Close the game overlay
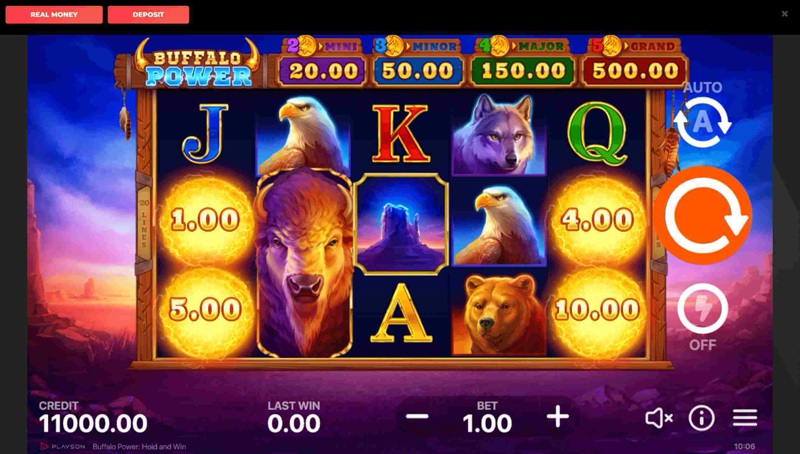Image resolution: width=800 pixels, height=454 pixels. [x=785, y=14]
